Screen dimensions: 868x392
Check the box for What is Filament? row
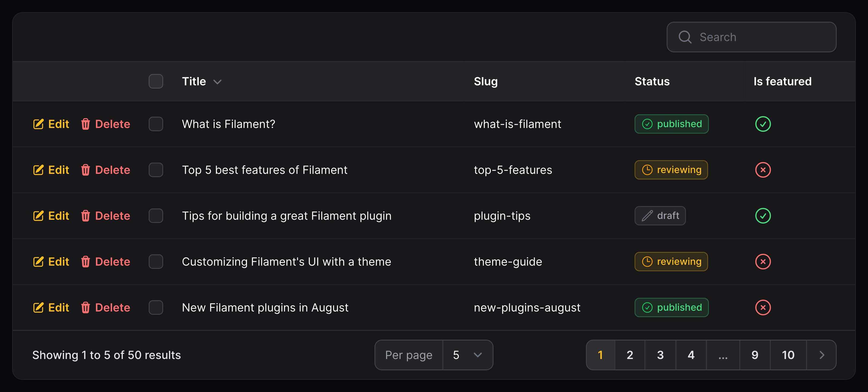coord(156,124)
